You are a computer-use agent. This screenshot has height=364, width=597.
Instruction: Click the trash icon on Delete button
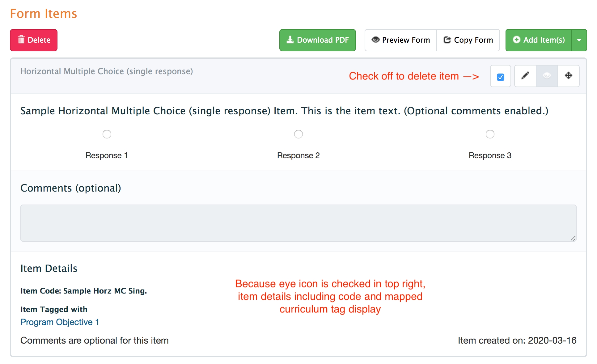point(21,40)
